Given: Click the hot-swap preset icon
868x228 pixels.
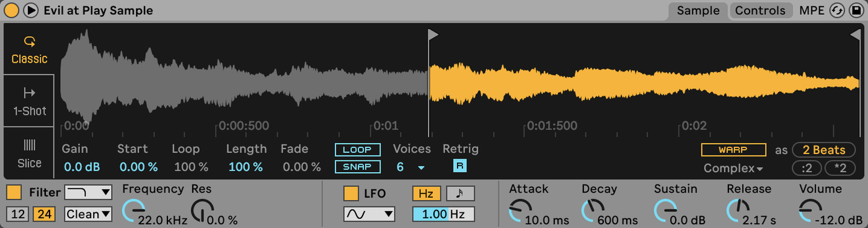Looking at the screenshot, I should point(838,11).
